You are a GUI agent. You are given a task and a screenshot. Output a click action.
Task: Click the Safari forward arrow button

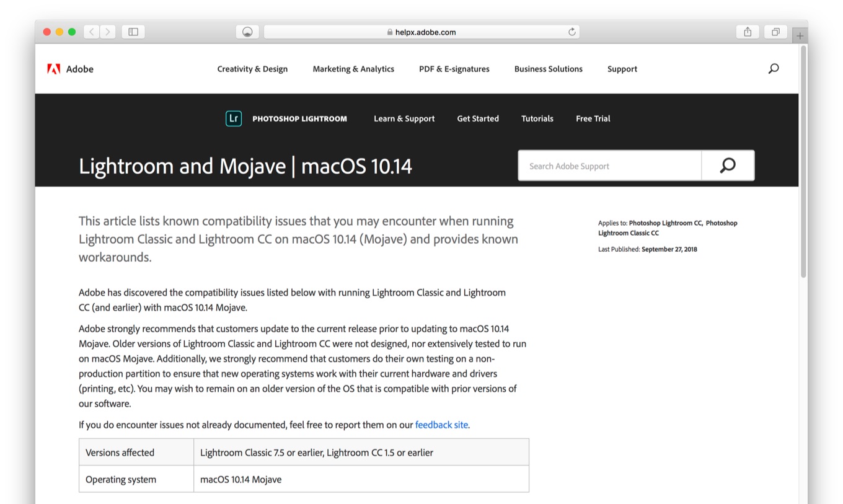108,32
